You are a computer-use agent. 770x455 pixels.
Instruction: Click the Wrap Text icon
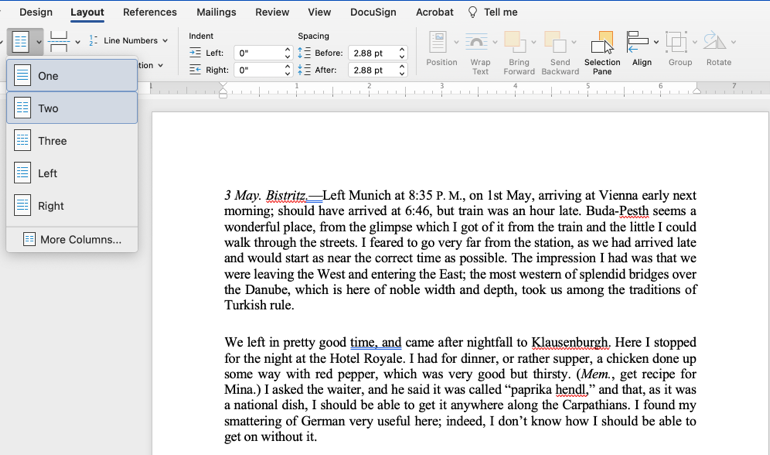pos(480,52)
